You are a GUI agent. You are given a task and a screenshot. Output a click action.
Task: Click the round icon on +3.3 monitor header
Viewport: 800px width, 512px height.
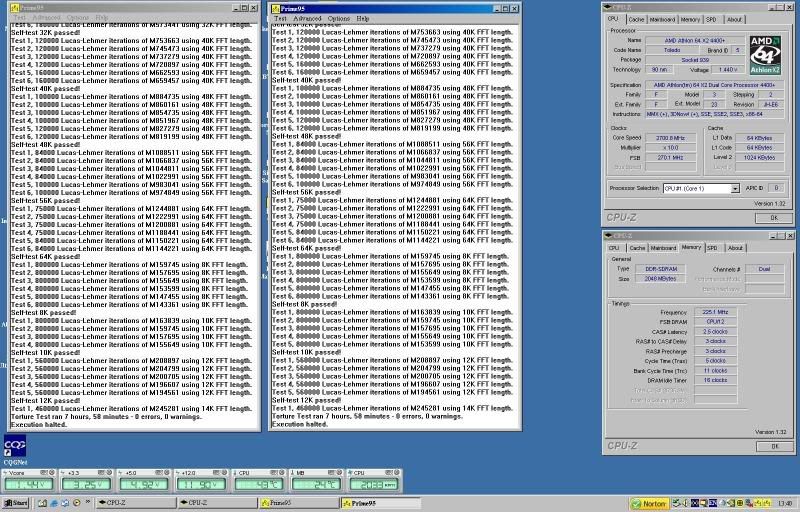(x=109, y=472)
